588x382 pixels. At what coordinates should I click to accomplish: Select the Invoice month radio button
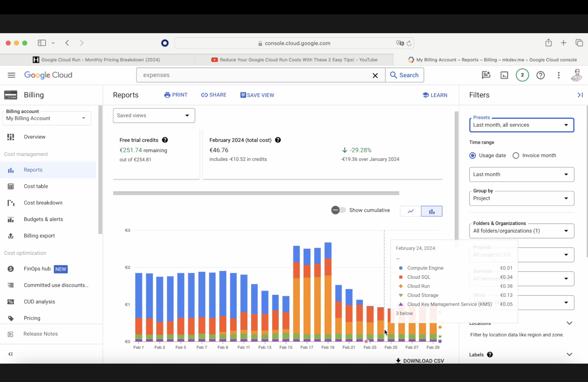tap(516, 155)
